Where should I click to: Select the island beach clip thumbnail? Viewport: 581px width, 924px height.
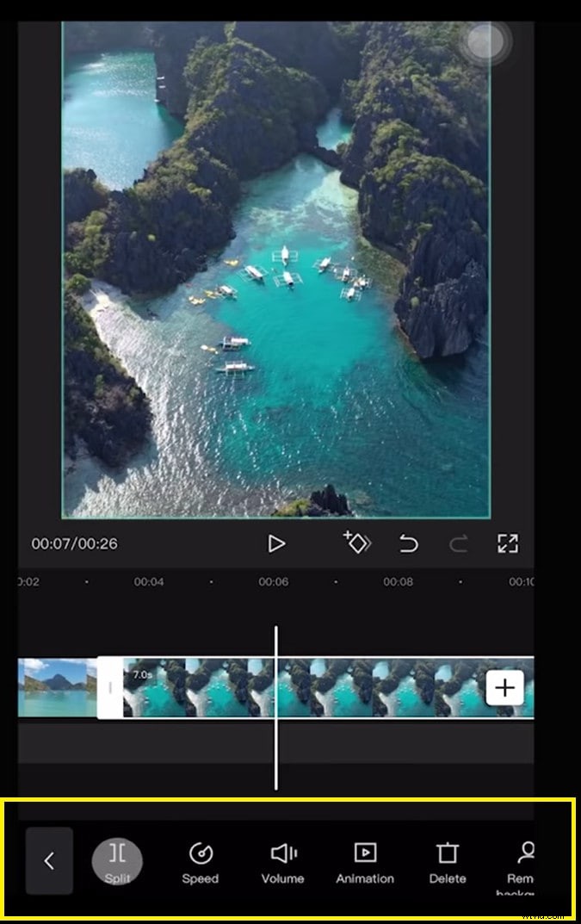click(x=57, y=688)
